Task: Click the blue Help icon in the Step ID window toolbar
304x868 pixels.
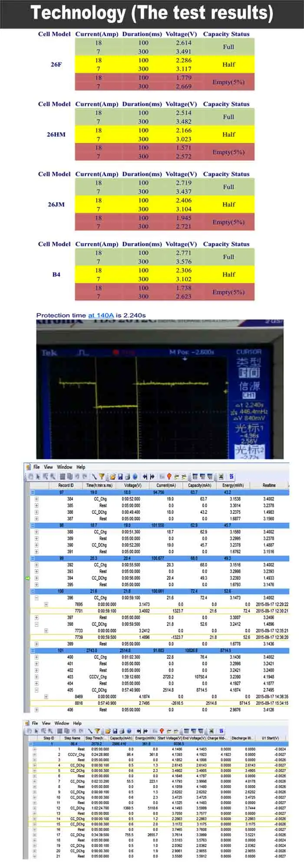Action: 129,732
